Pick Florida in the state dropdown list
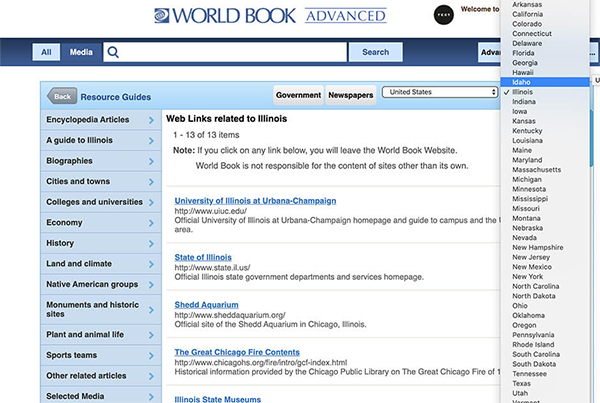This screenshot has width=600, height=403. pyautogui.click(x=545, y=53)
